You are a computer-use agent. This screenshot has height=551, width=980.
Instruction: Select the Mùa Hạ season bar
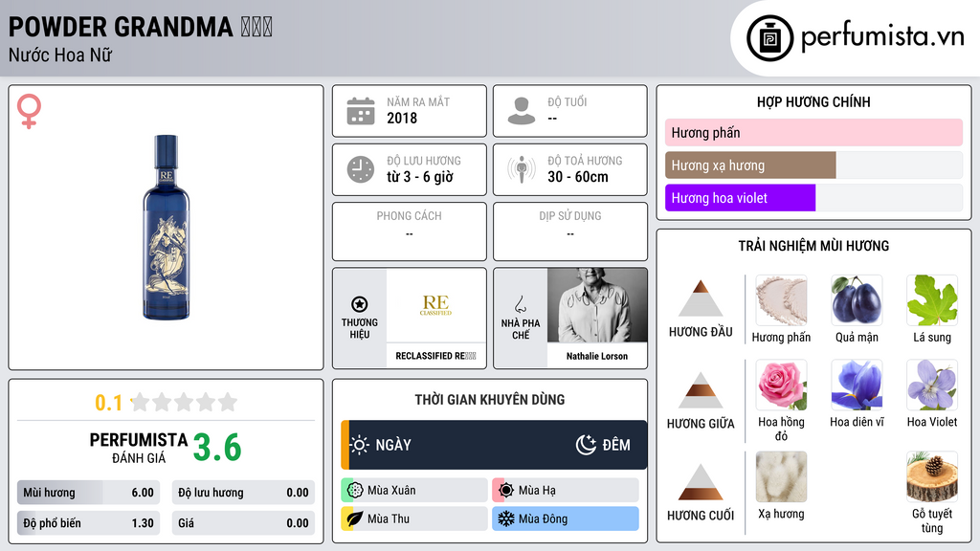[566, 491]
